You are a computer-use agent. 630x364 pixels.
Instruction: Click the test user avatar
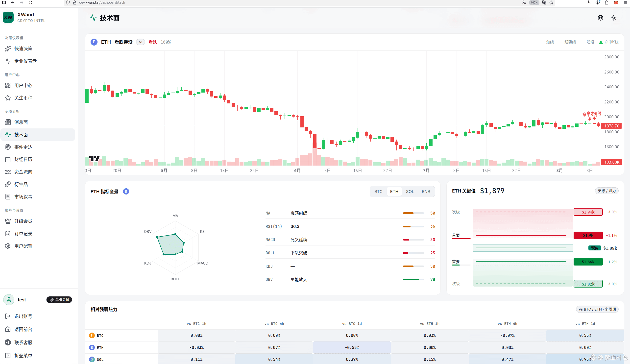tap(9, 299)
